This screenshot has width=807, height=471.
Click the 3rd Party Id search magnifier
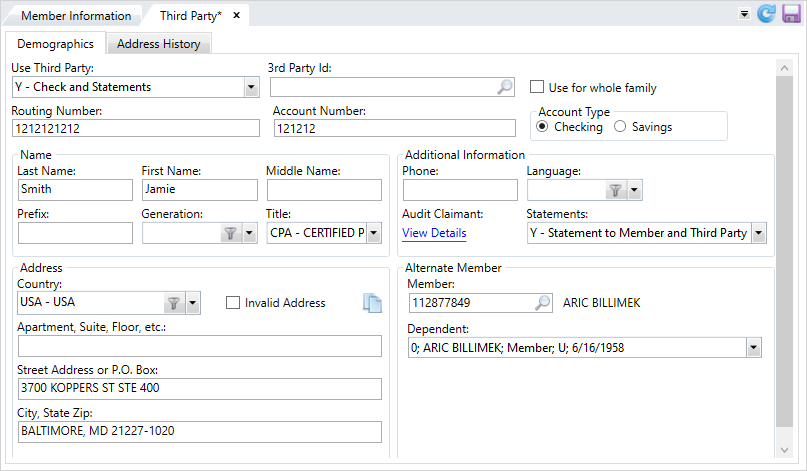505,87
